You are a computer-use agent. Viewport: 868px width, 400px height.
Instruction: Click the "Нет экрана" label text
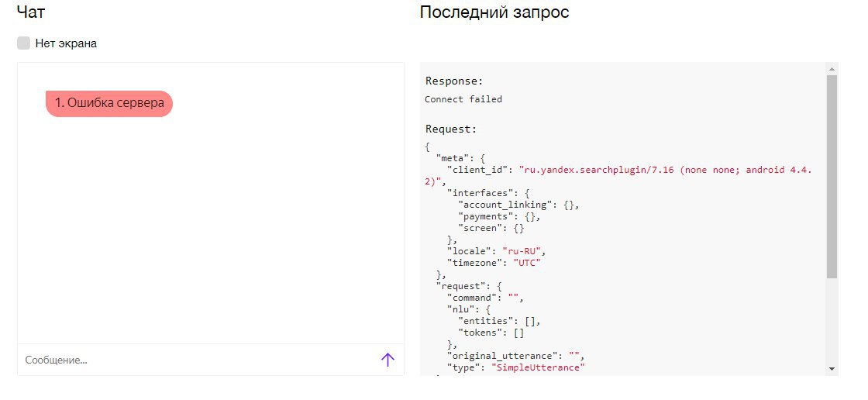point(66,43)
